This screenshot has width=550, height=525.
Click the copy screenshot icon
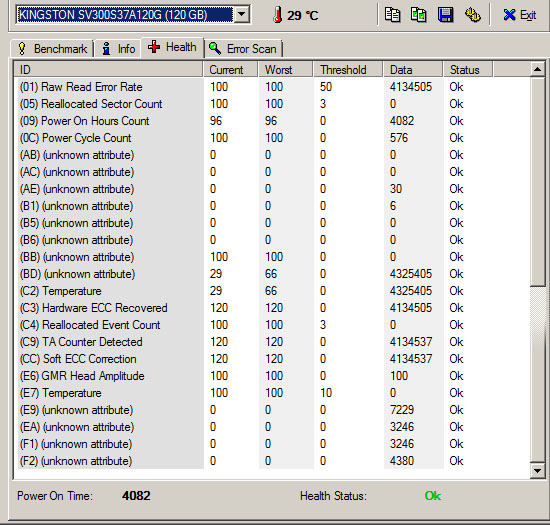pyautogui.click(x=418, y=15)
